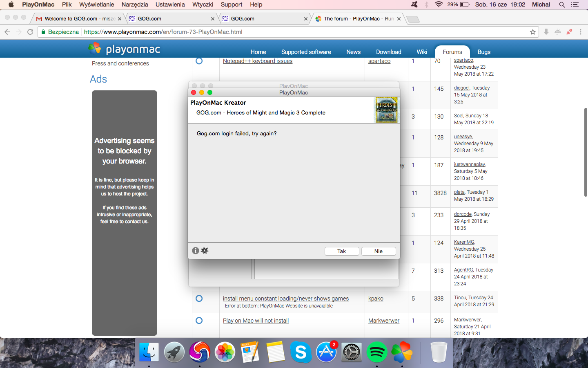The height and width of the screenshot is (368, 588).
Task: Open Photos app in dock
Action: pos(225,352)
